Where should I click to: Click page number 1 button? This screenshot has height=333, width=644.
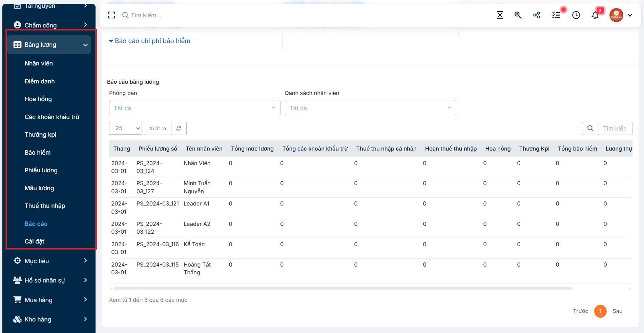click(600, 311)
